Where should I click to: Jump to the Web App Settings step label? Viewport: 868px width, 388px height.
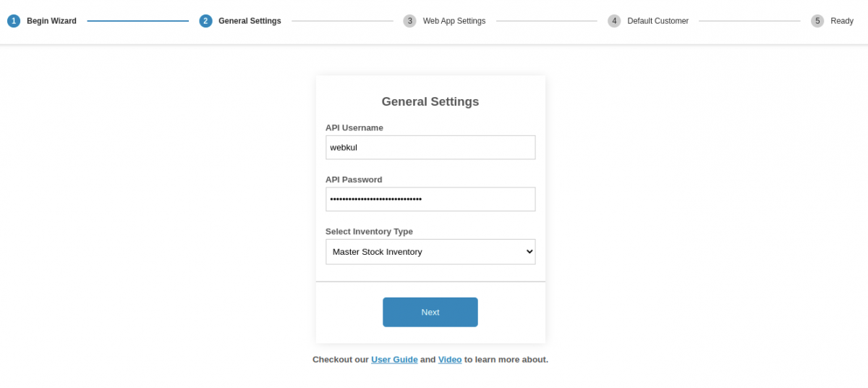[x=454, y=21]
